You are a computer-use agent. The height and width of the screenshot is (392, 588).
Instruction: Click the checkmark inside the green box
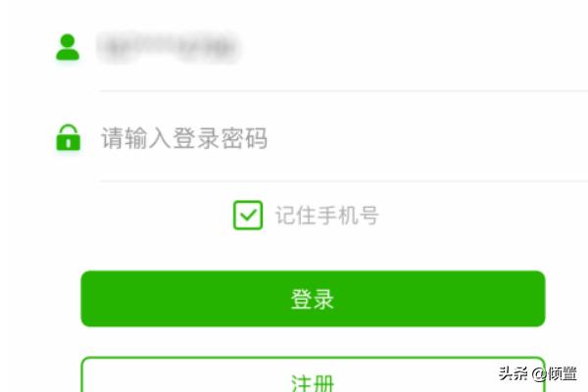pos(248,216)
